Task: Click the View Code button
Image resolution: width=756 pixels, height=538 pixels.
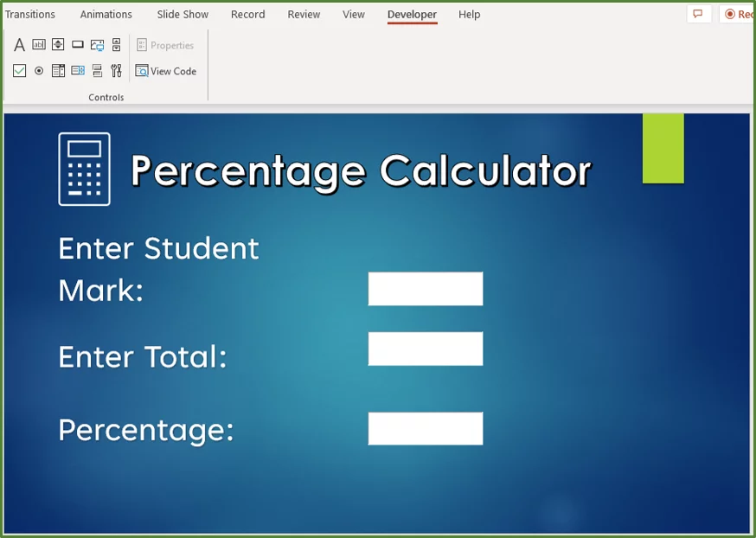Action: point(166,71)
